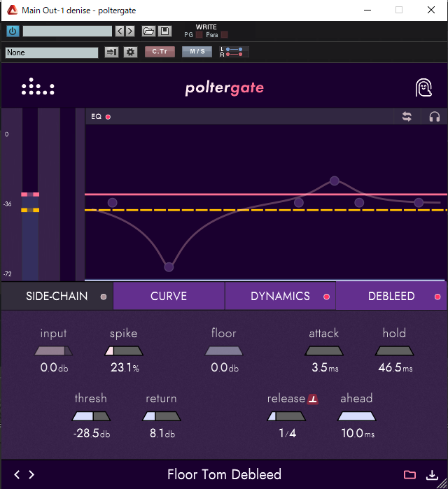
Task: Select the previous host preset arrow
Action: click(120, 31)
